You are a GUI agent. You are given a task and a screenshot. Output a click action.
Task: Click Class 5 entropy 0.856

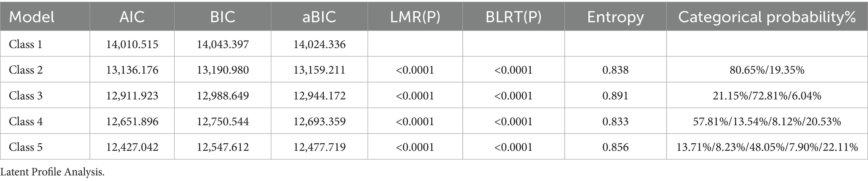pyautogui.click(x=615, y=147)
